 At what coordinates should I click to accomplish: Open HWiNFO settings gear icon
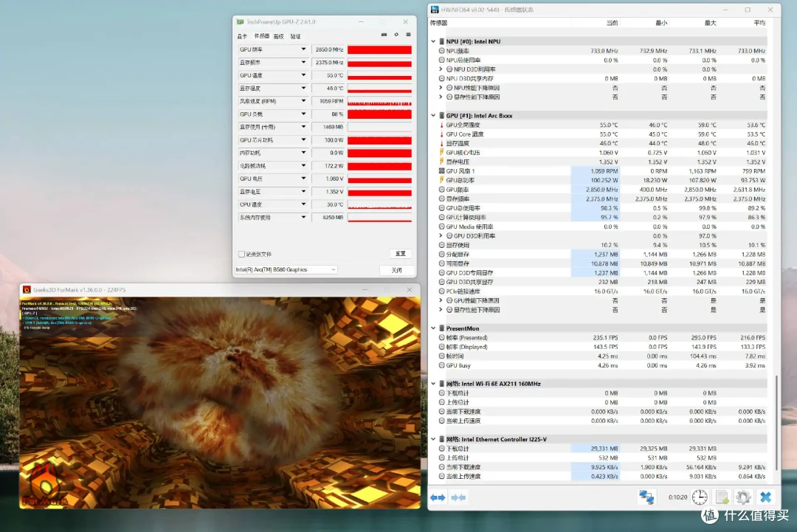(x=743, y=497)
